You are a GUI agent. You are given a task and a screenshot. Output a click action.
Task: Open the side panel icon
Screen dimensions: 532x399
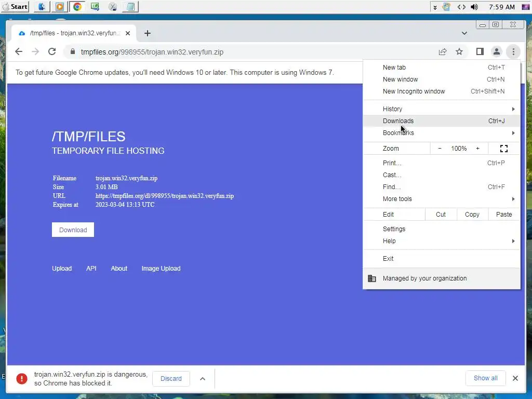pos(480,51)
